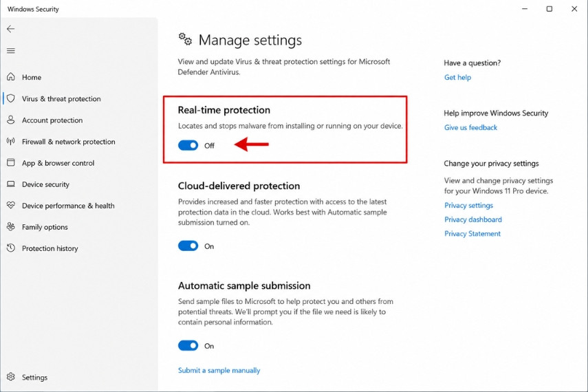Select App & browser control item

(58, 163)
